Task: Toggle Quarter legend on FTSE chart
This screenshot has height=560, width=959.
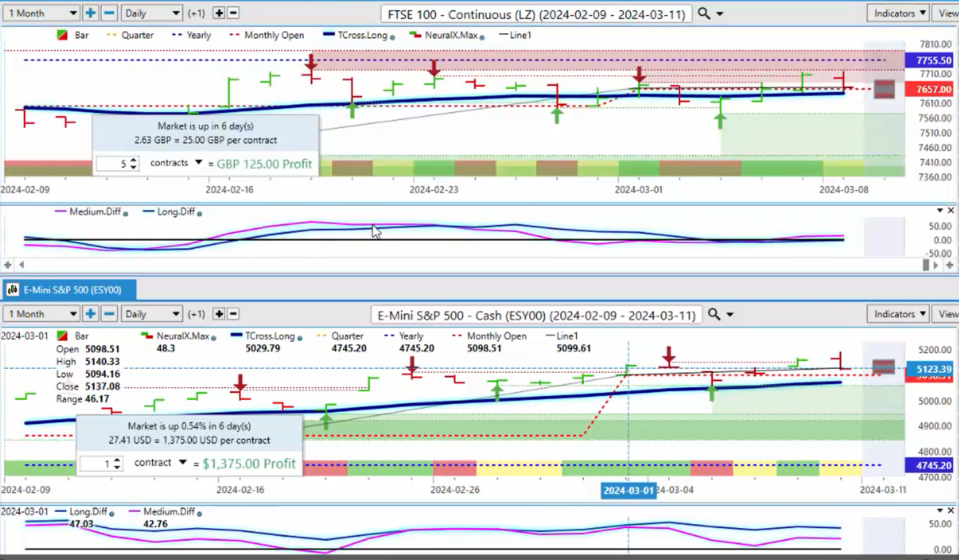Action: (130, 35)
